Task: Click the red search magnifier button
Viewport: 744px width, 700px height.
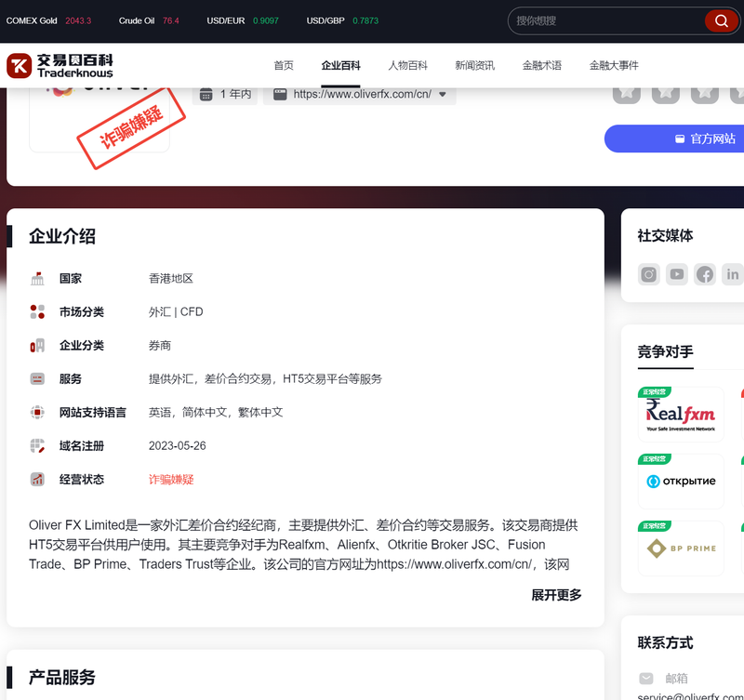Action: point(721,20)
